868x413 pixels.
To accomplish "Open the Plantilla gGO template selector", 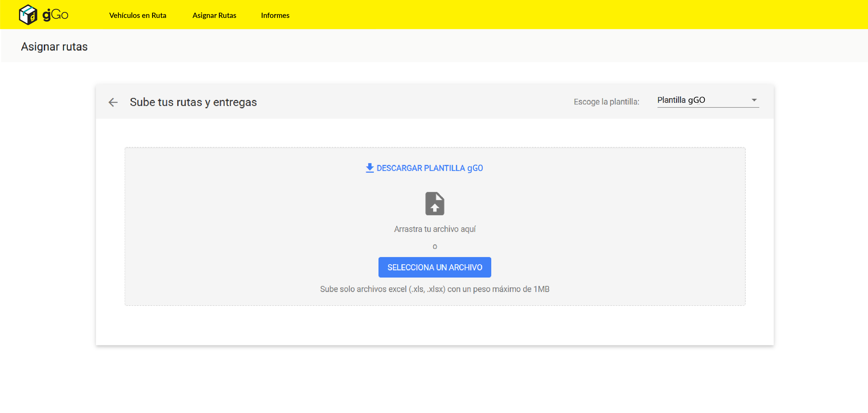I will point(708,100).
